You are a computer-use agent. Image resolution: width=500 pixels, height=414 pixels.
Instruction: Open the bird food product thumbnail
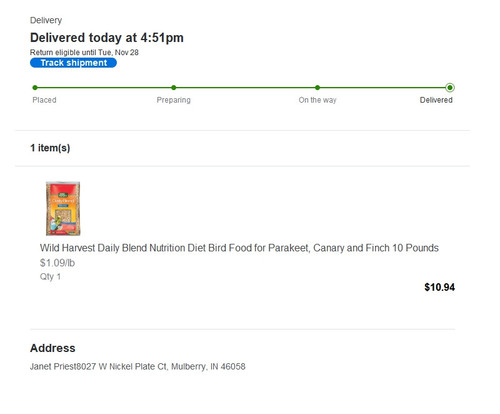[x=63, y=208]
